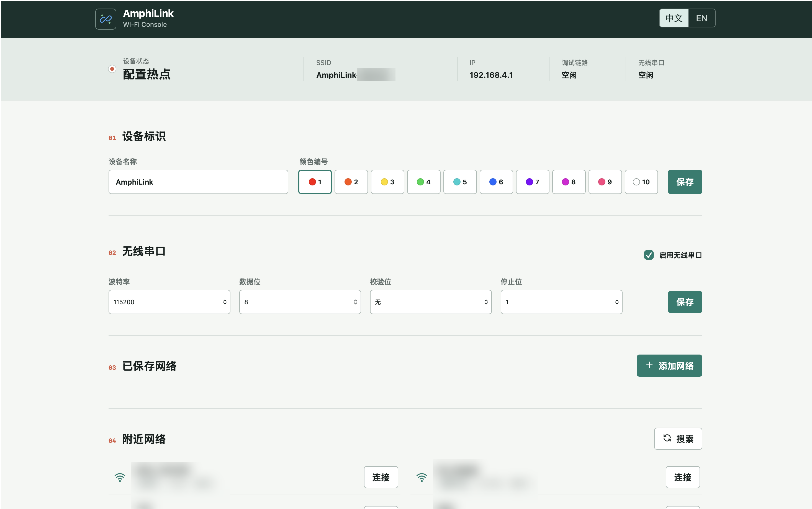The height and width of the screenshot is (509, 812).
Task: Switch language to EN
Action: 701,18
